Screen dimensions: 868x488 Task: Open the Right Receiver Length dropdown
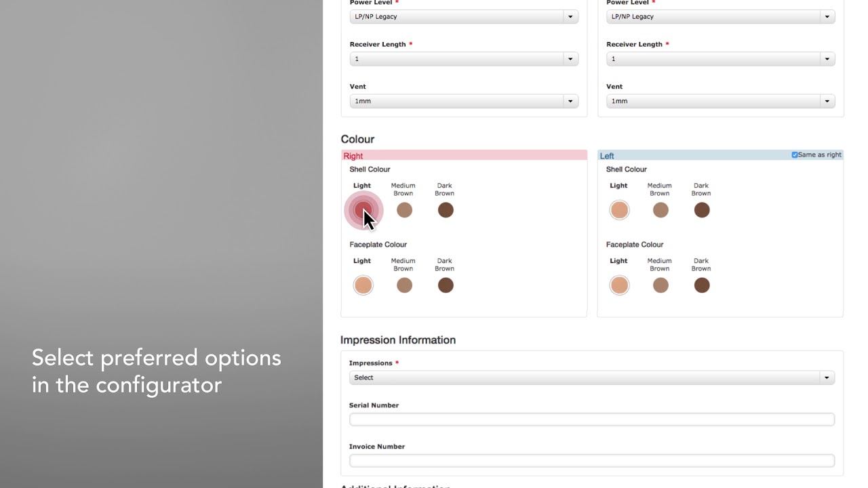pos(464,59)
